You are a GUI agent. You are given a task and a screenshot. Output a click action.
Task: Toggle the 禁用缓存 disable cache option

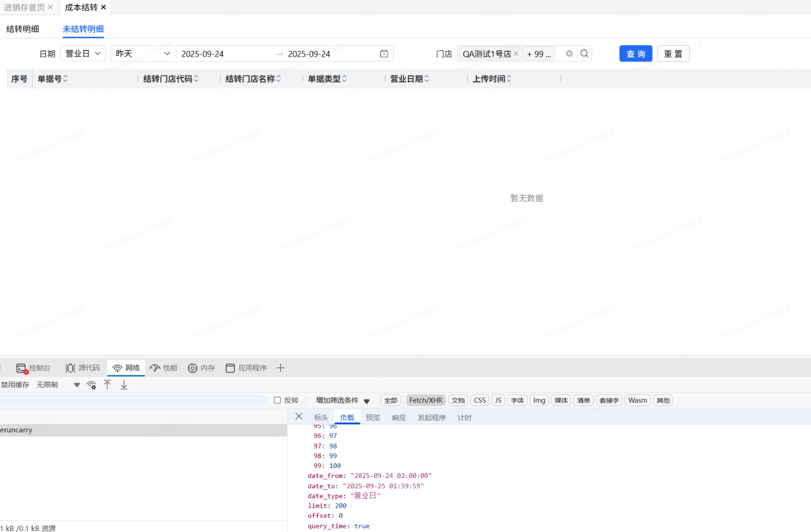pyautogui.click(x=15, y=385)
